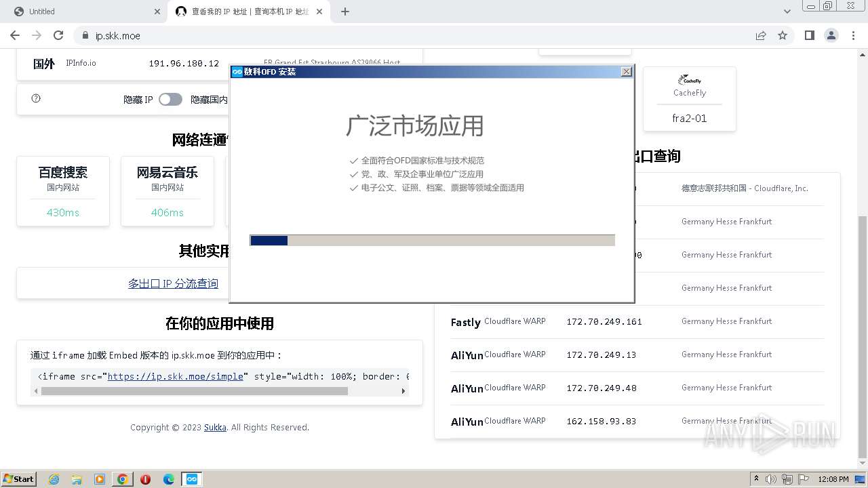Open the Sukka copyright link
The height and width of the screenshot is (488, 868).
[x=215, y=427]
